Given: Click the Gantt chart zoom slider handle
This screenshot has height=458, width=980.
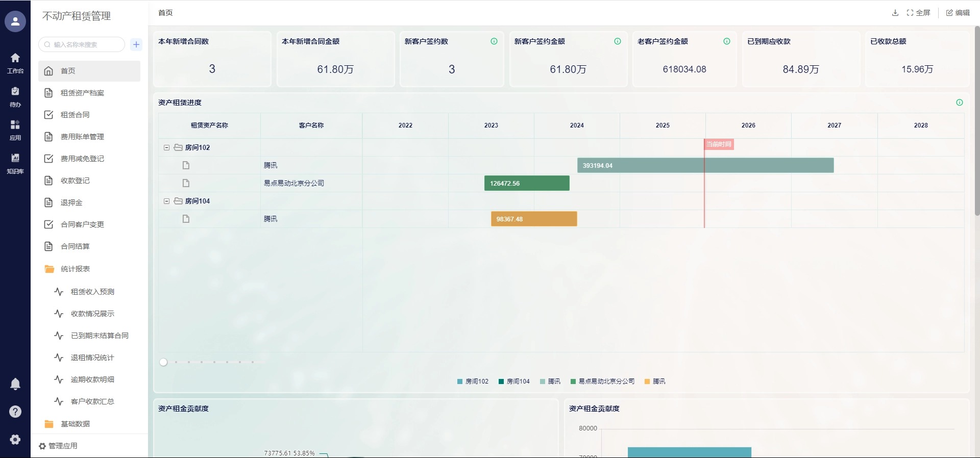Looking at the screenshot, I should [x=163, y=362].
